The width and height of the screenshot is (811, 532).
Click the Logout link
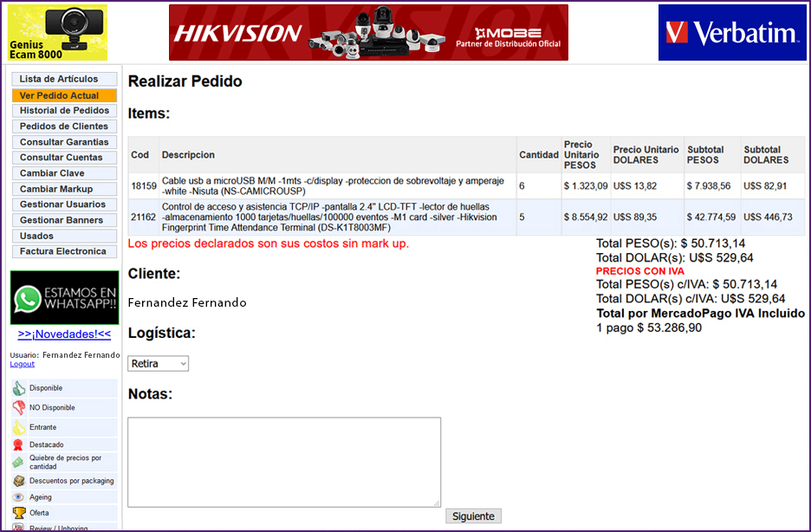coord(22,364)
